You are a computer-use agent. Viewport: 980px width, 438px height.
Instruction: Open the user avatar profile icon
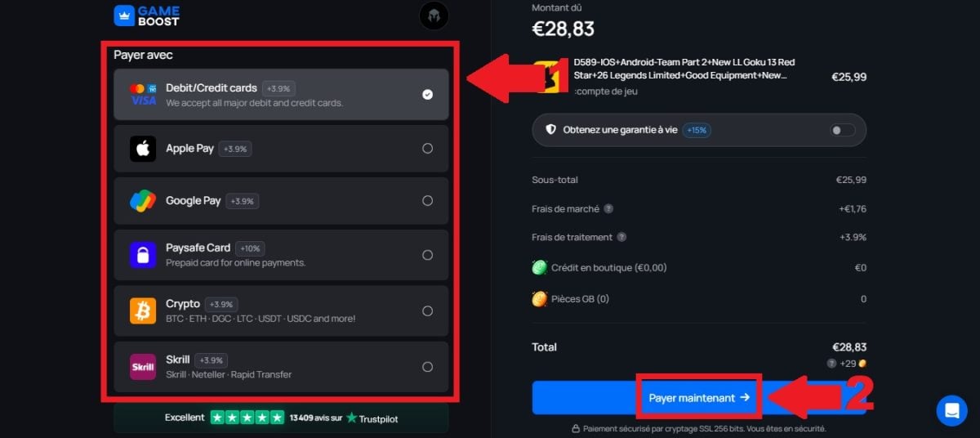coord(434,16)
